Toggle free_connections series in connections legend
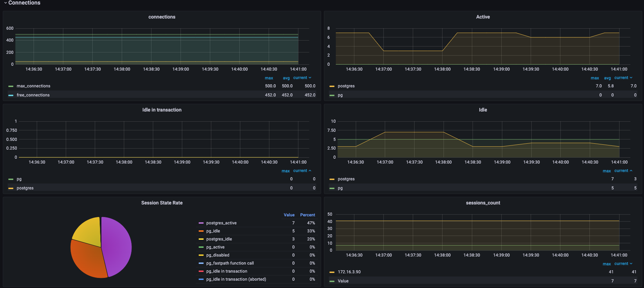This screenshot has height=288, width=644. pos(33,95)
